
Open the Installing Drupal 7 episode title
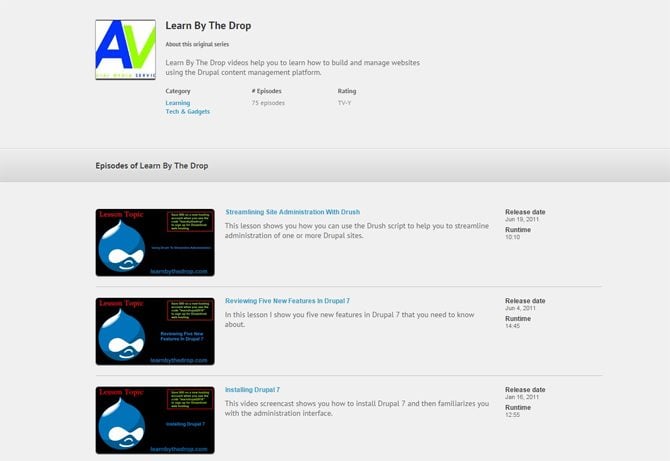point(252,389)
